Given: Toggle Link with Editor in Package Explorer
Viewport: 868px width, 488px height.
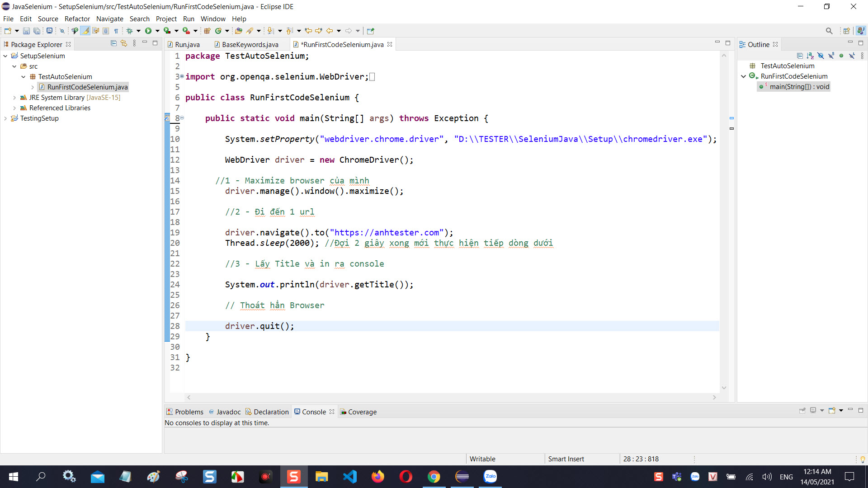Looking at the screenshot, I should (x=124, y=43).
